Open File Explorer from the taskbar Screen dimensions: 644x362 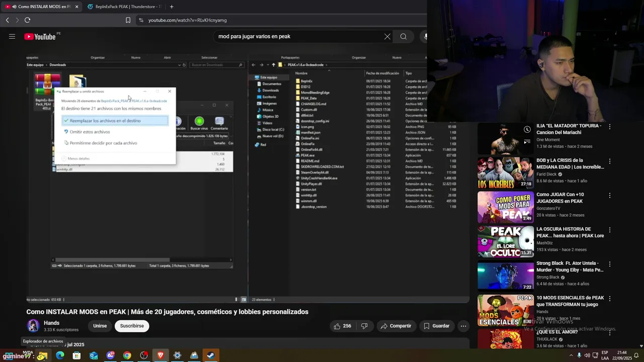[43, 355]
